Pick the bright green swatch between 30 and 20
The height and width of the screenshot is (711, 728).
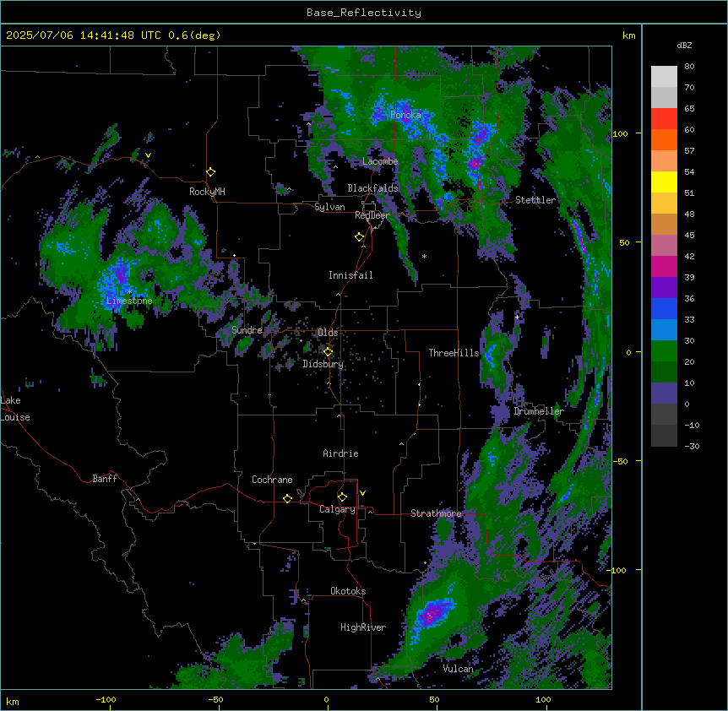[664, 351]
